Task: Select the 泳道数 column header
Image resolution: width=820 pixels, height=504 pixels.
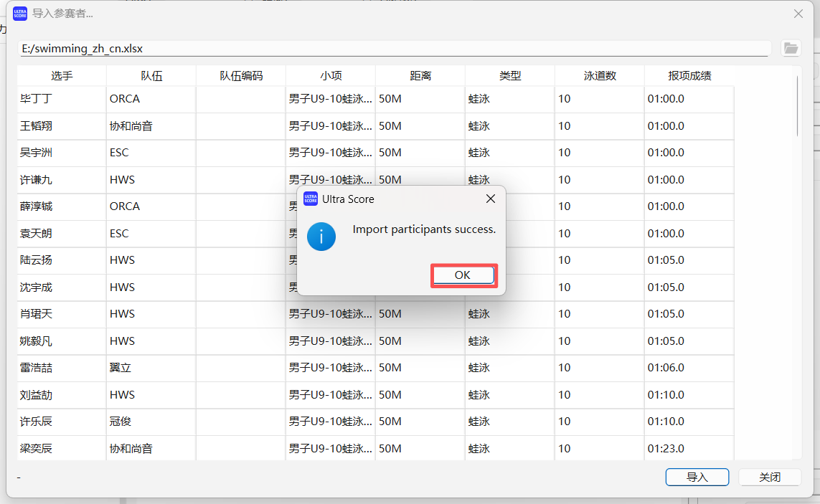Action: tap(598, 75)
